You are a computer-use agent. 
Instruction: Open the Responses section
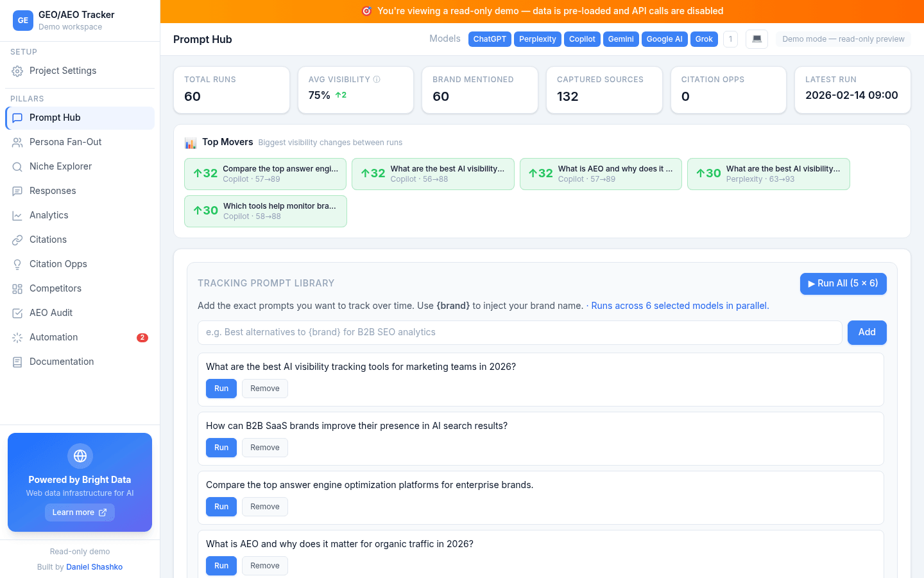(x=80, y=191)
